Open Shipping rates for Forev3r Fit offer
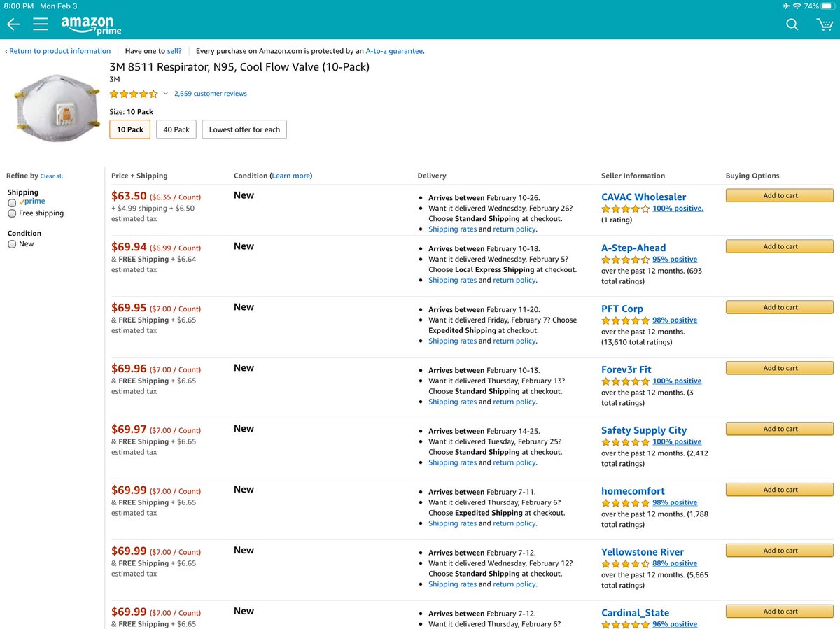This screenshot has width=840, height=629. point(452,402)
